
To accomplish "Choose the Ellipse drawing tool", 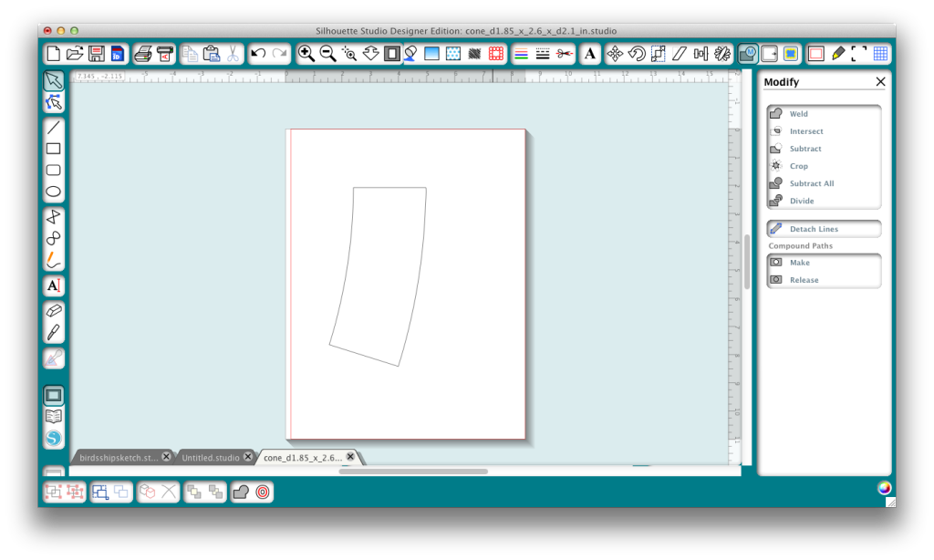I will click(53, 192).
